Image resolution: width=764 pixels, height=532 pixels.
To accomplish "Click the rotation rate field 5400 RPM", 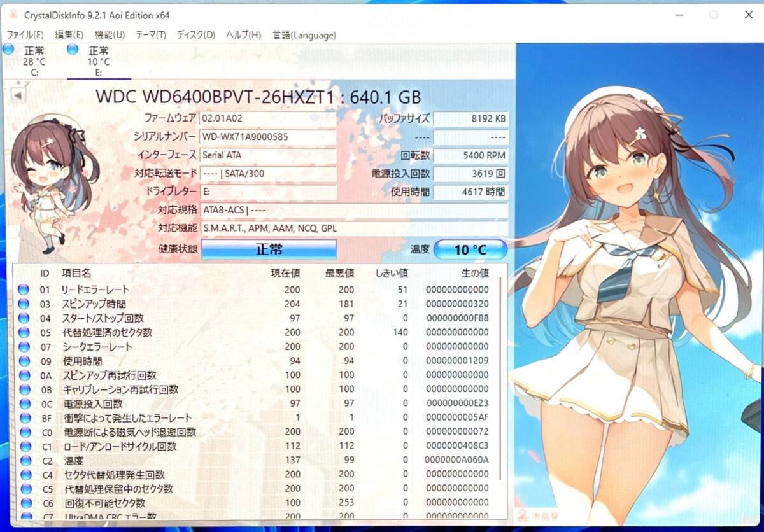I will click(x=471, y=155).
